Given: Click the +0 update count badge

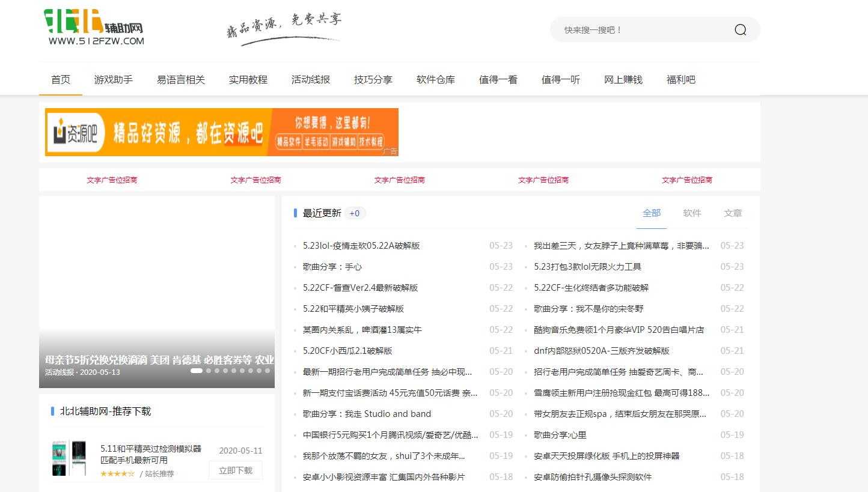Looking at the screenshot, I should point(355,213).
